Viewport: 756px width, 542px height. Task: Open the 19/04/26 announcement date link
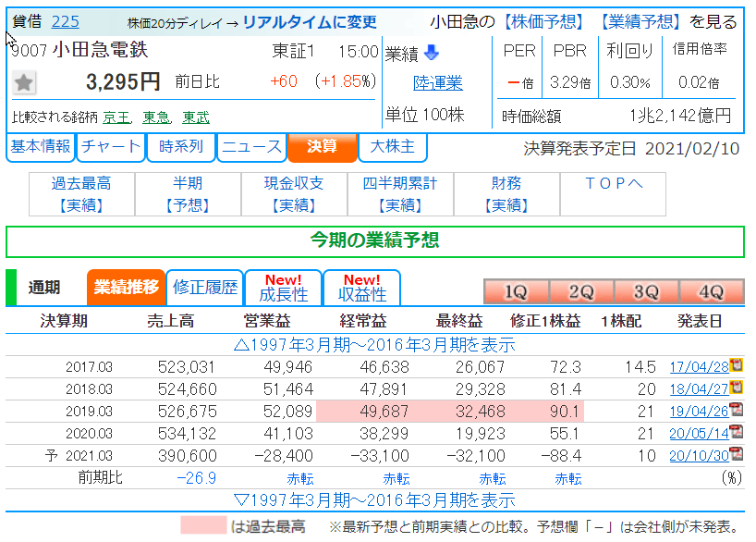point(699,412)
